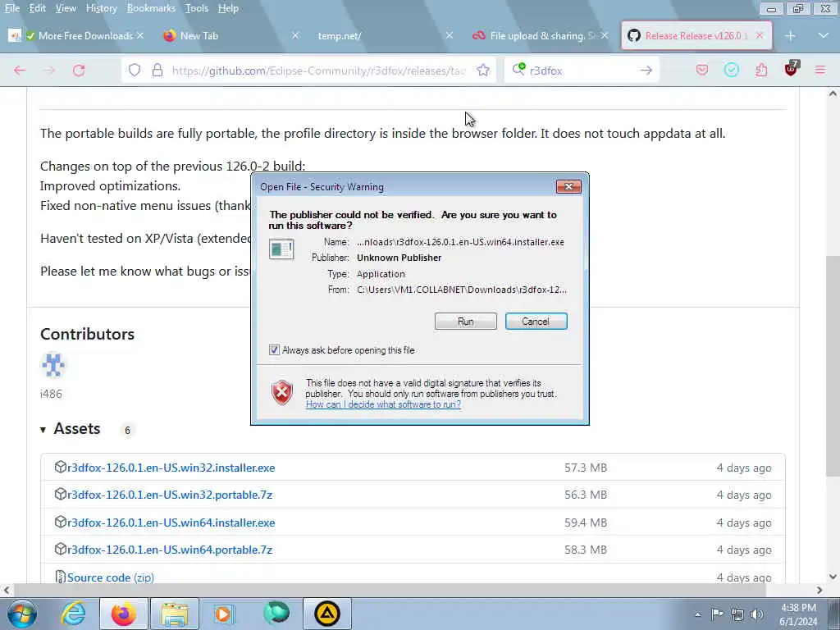Click the scroll up arrow of page scrollbar
Image resolution: width=840 pixels, height=630 pixels.
coord(833,94)
